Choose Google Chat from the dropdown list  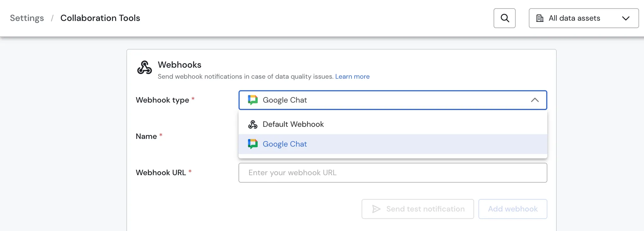pyautogui.click(x=285, y=144)
